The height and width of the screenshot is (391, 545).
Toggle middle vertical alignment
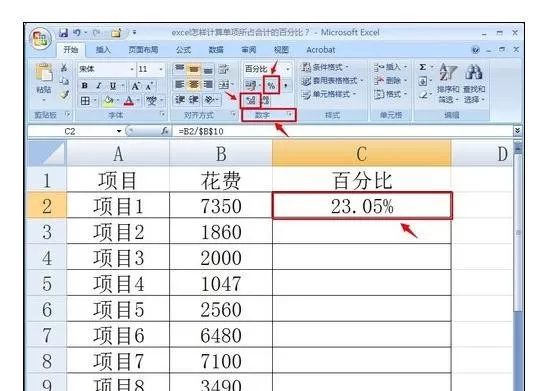(193, 69)
